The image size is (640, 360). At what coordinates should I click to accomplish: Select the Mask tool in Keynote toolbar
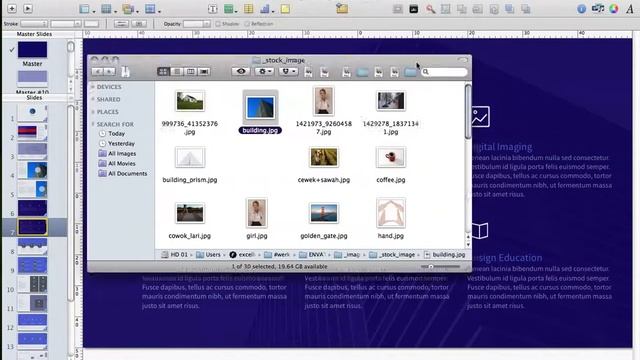[x=397, y=9]
